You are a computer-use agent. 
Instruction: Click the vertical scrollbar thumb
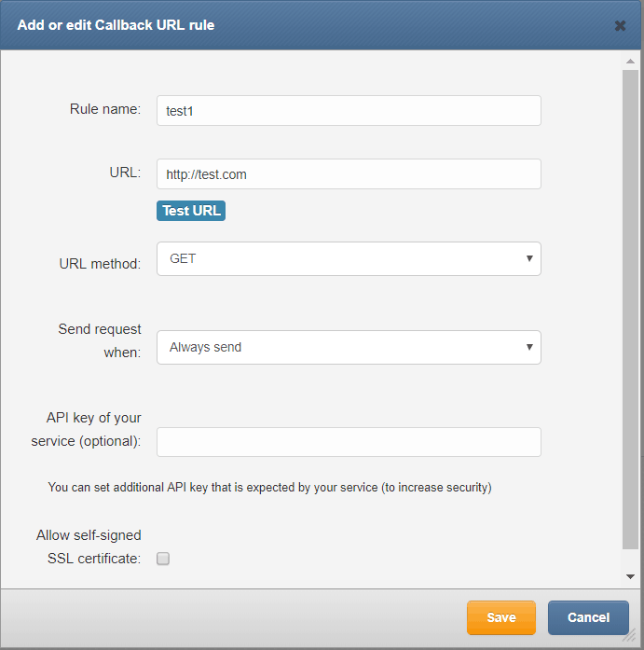pyautogui.click(x=630, y=310)
